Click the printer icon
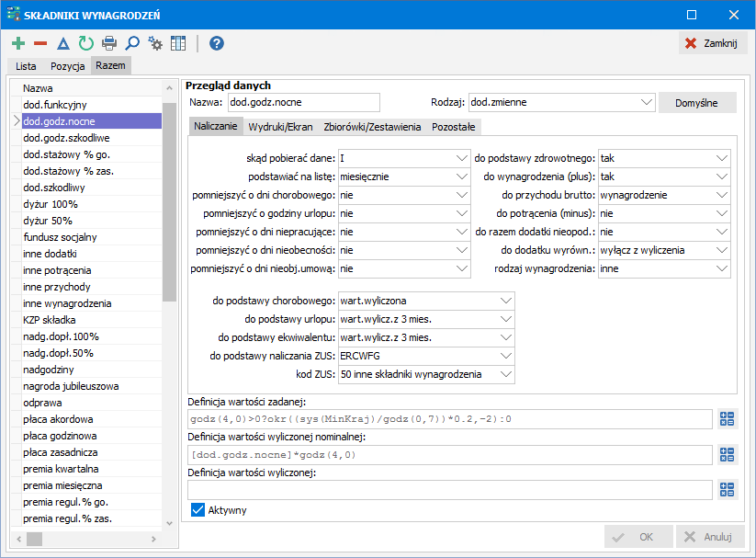 pyautogui.click(x=109, y=43)
